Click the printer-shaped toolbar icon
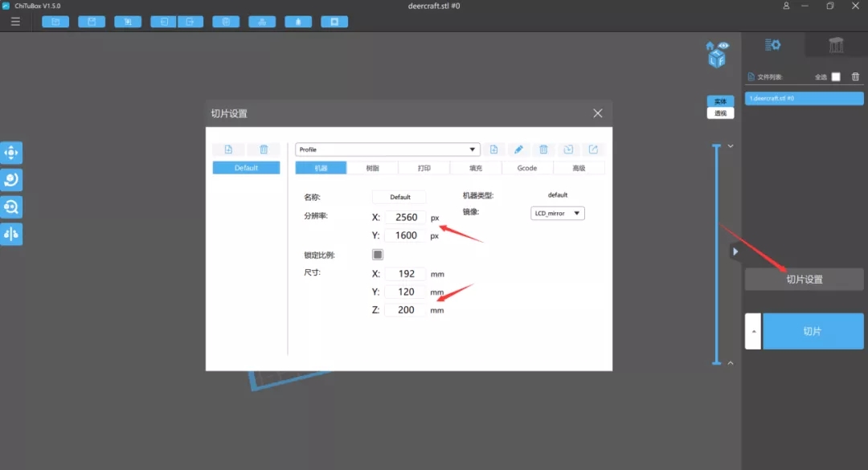Image resolution: width=868 pixels, height=470 pixels. pos(262,22)
